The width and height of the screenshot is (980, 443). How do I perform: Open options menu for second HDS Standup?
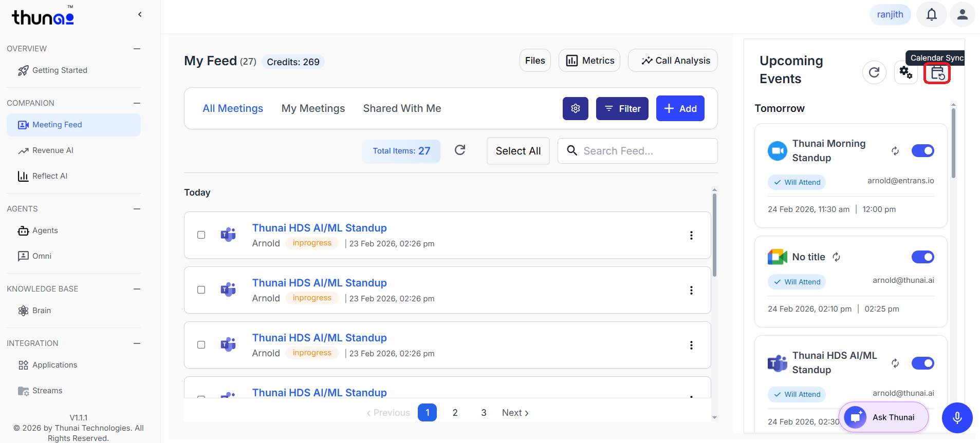[691, 290]
